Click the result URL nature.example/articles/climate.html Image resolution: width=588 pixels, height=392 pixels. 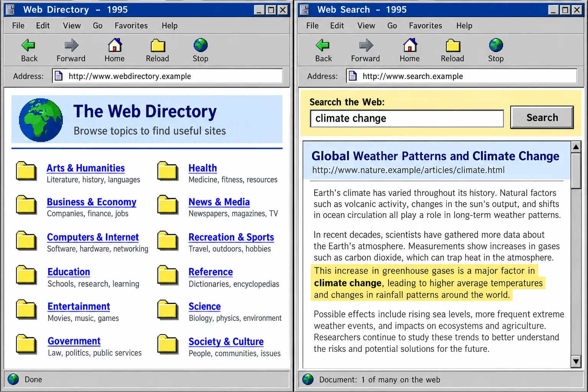point(408,170)
